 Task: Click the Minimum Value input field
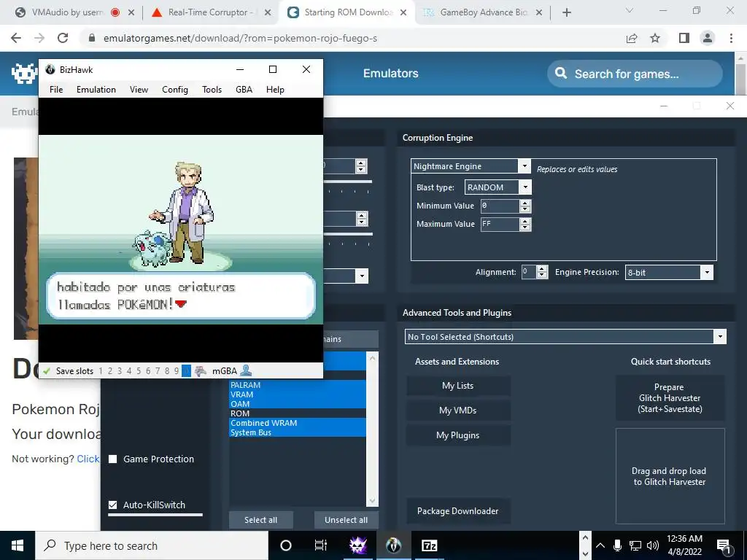[500, 206]
